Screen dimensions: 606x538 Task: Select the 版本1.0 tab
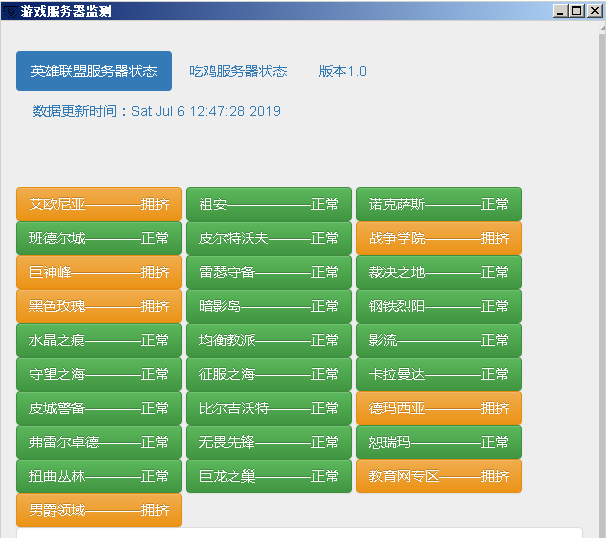point(342,71)
